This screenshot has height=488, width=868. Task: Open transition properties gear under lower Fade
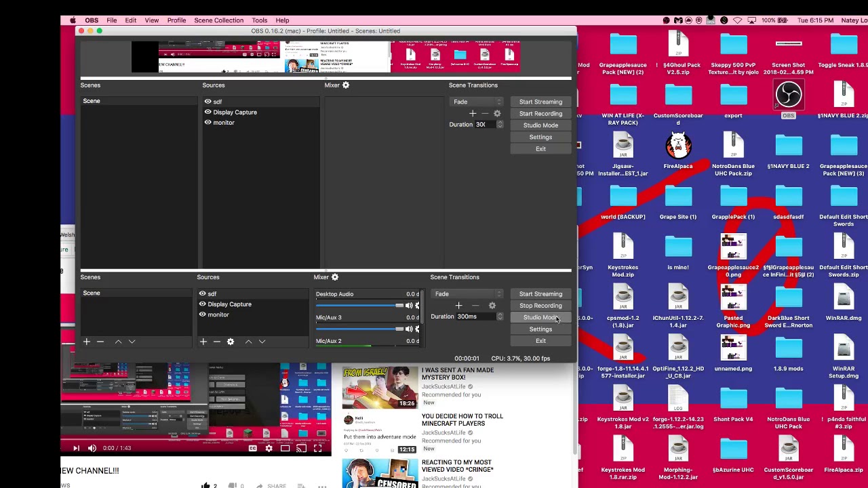click(492, 306)
